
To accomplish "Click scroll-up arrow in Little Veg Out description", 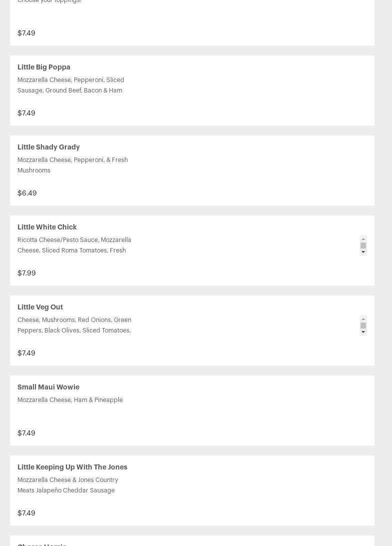I will click(363, 318).
